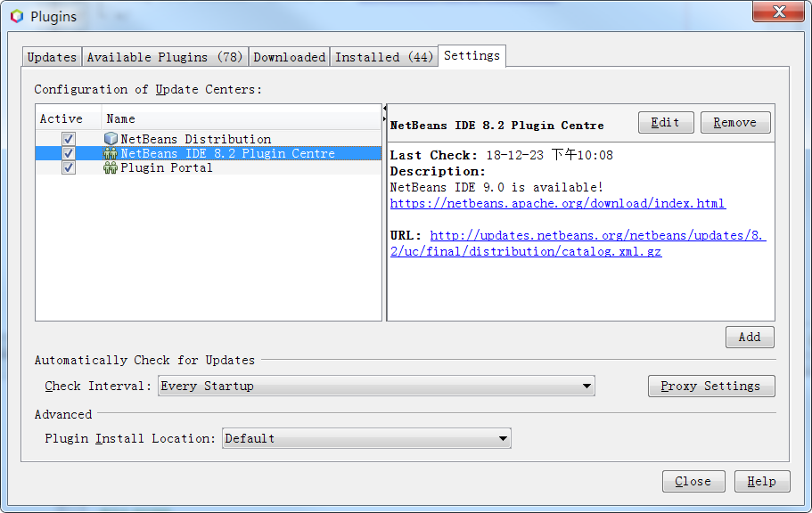The height and width of the screenshot is (513, 812).
Task: Switch to the Available Plugins (78) tab
Action: [165, 56]
